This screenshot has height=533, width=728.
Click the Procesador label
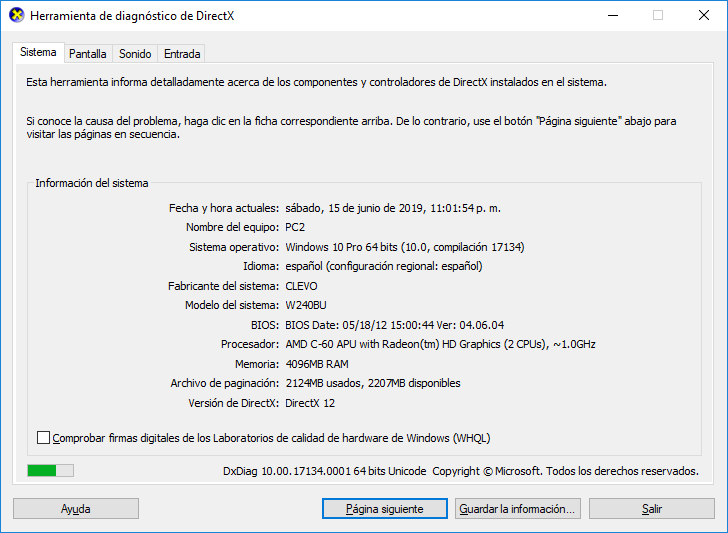click(x=250, y=344)
